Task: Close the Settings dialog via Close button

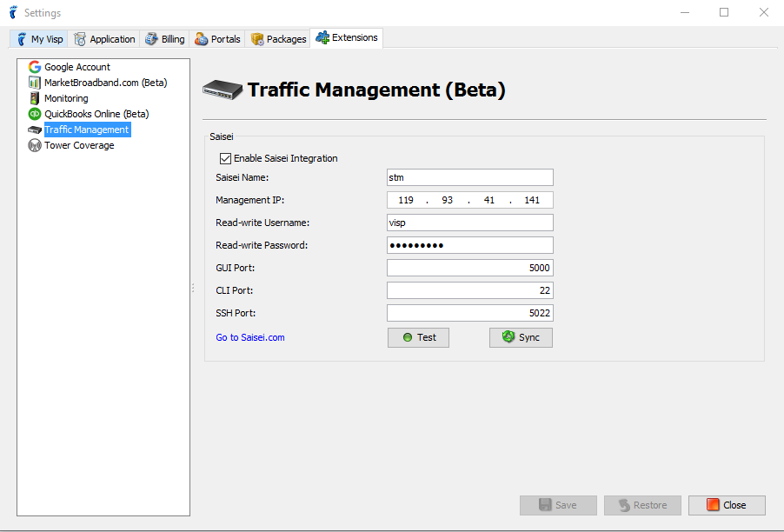Action: tap(727, 505)
